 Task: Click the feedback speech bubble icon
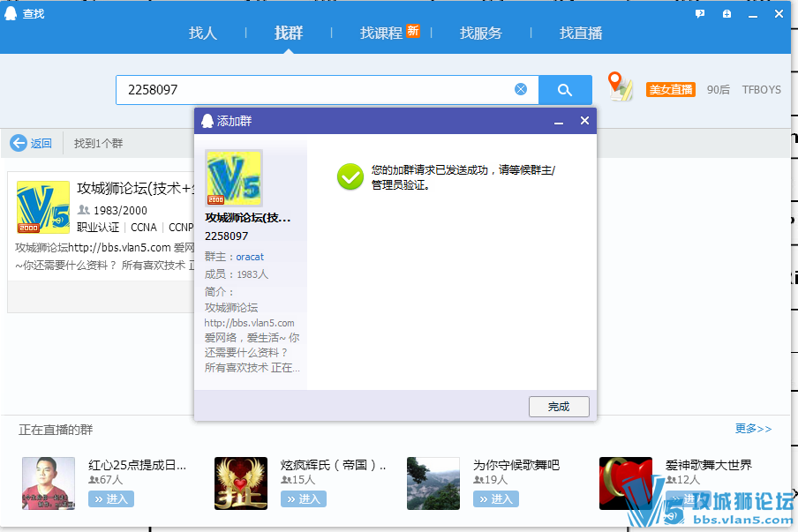coord(699,14)
